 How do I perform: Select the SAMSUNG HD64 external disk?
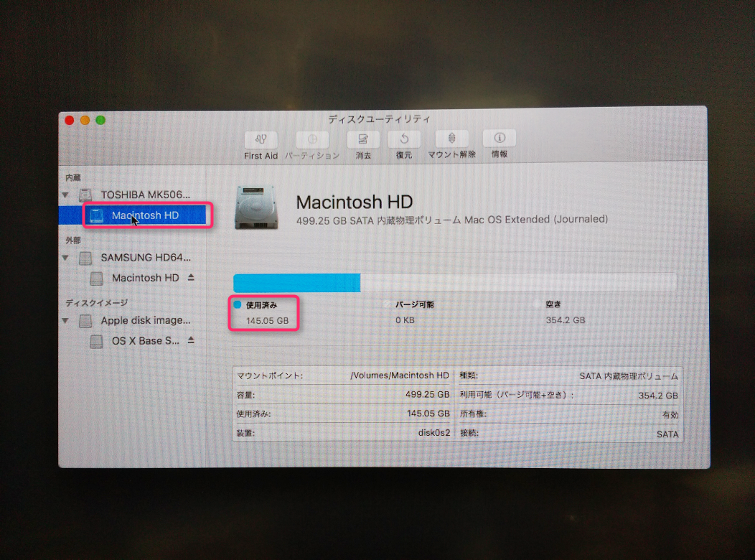145,257
